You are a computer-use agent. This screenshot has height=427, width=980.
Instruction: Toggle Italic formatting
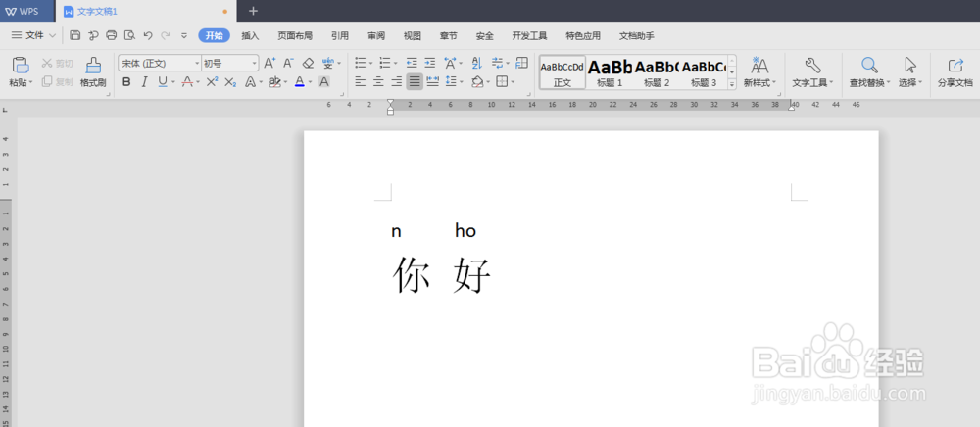pos(144,82)
